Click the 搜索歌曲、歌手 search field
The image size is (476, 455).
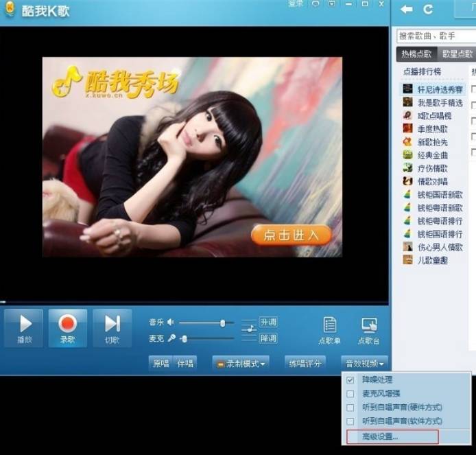pyautogui.click(x=436, y=36)
